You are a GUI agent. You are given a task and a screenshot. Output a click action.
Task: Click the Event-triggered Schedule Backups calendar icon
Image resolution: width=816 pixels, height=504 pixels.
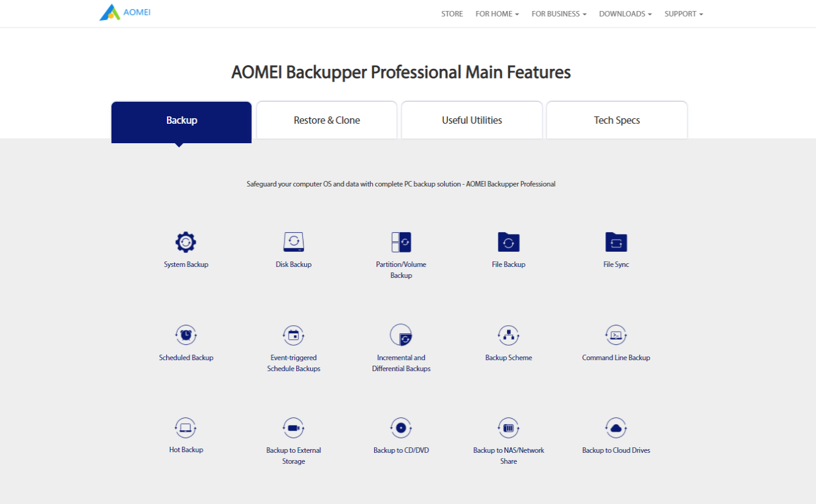tap(293, 335)
